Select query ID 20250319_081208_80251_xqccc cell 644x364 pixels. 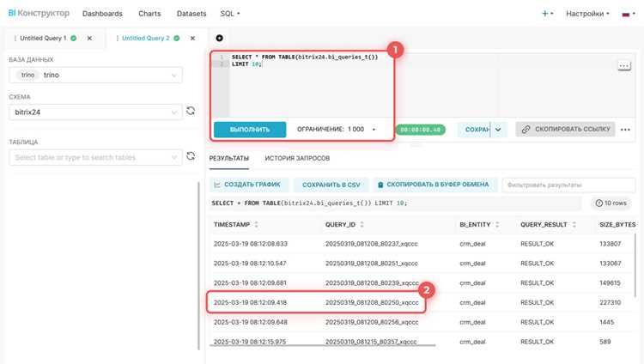point(371,263)
